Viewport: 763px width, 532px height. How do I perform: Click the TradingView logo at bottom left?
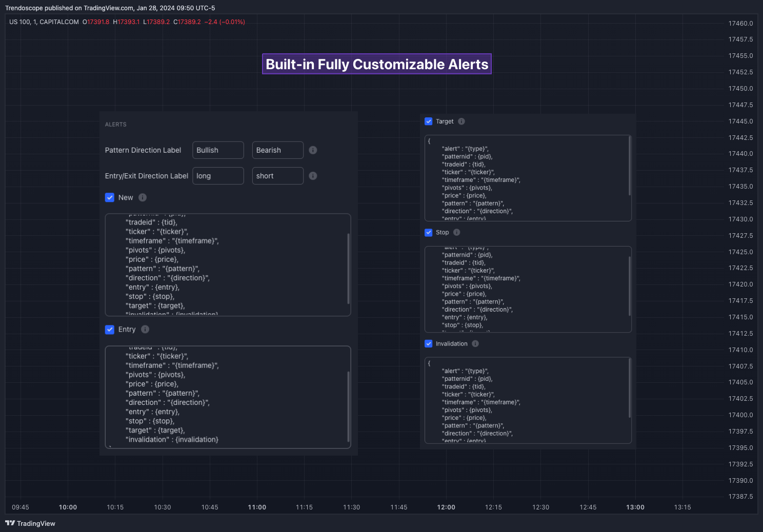(x=10, y=523)
